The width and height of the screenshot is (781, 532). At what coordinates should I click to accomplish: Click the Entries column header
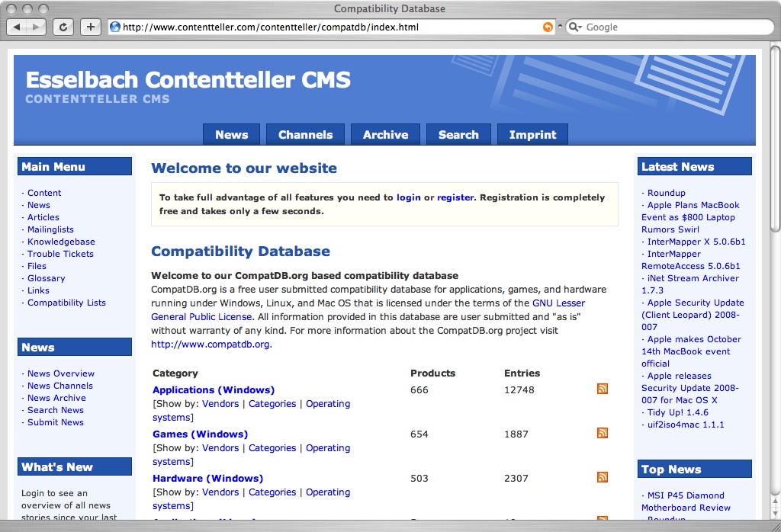tap(522, 373)
